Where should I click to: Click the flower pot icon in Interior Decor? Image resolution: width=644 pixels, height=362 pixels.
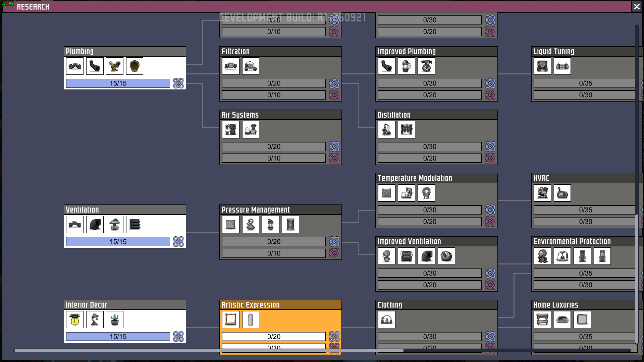115,319
